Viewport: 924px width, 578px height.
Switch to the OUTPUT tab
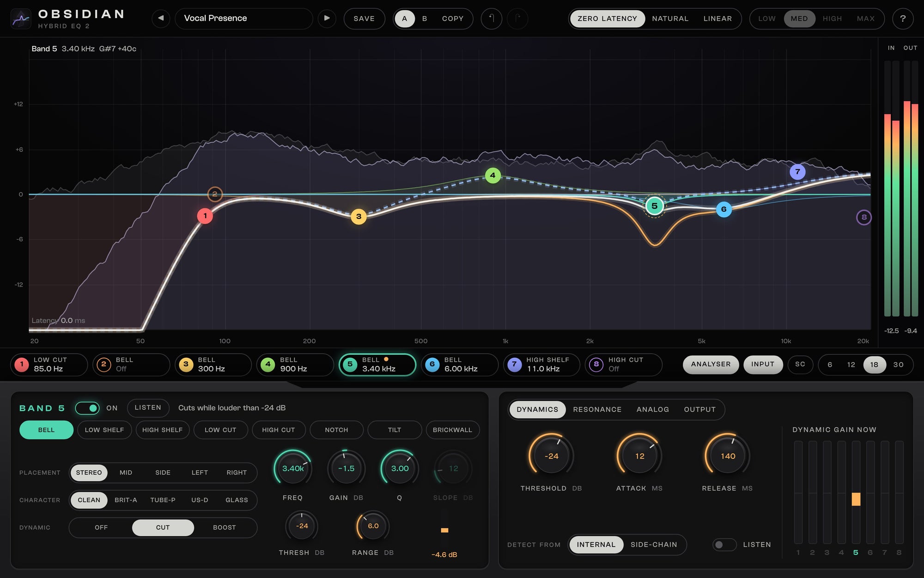(699, 410)
